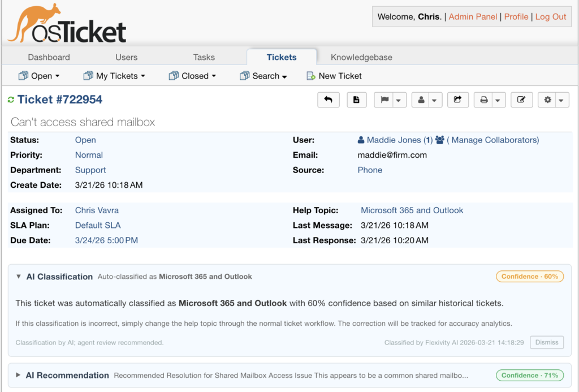This screenshot has height=392, width=579.
Task: Click the Manage Collaborators link
Action: click(x=492, y=140)
